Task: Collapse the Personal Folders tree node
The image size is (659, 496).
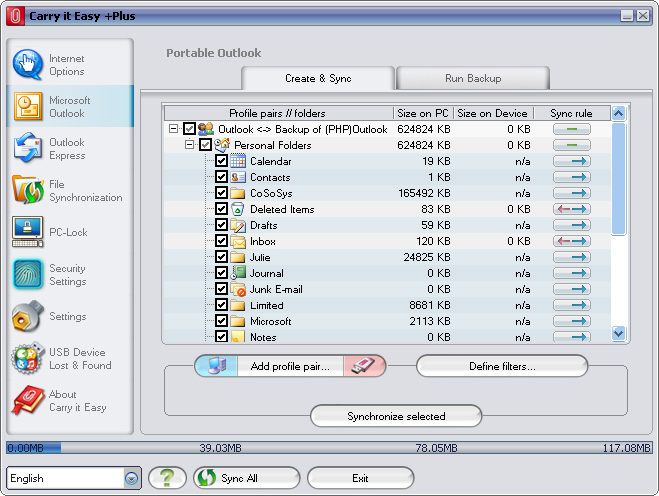Action: [x=190, y=145]
